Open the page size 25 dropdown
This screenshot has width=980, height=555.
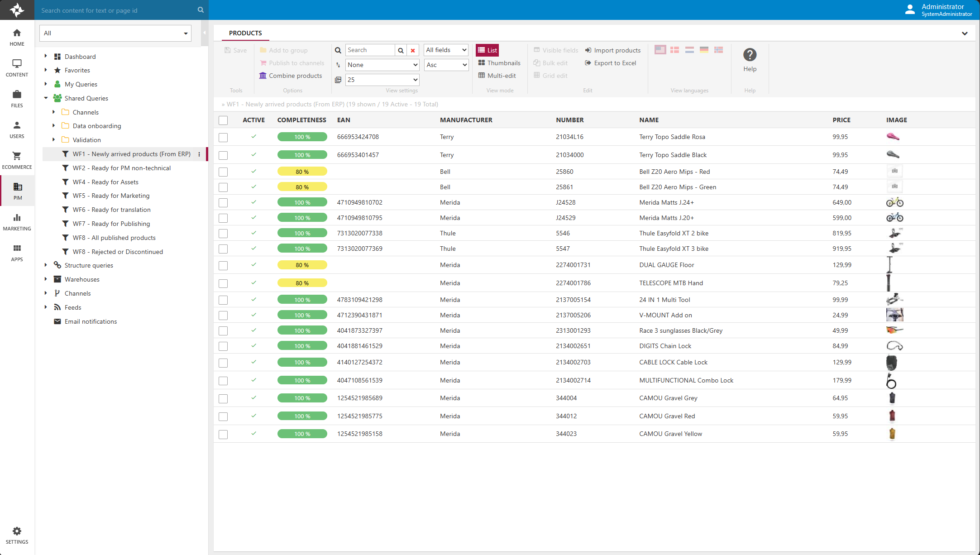click(382, 80)
